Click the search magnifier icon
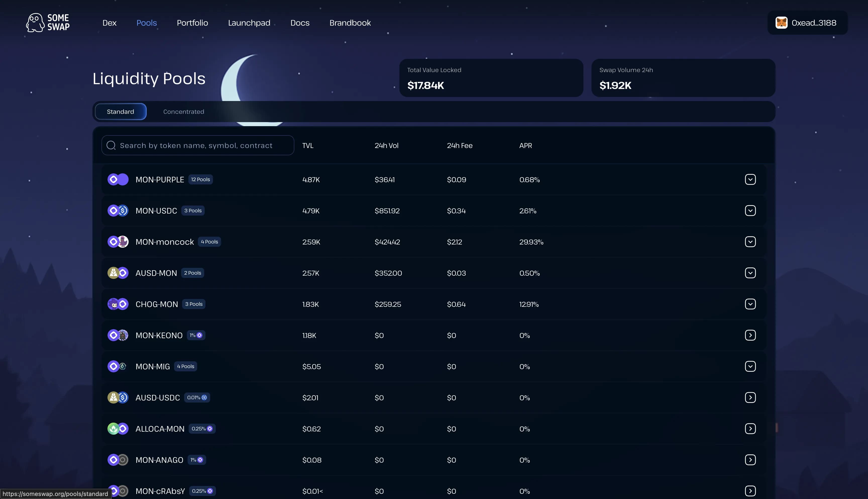 (111, 145)
